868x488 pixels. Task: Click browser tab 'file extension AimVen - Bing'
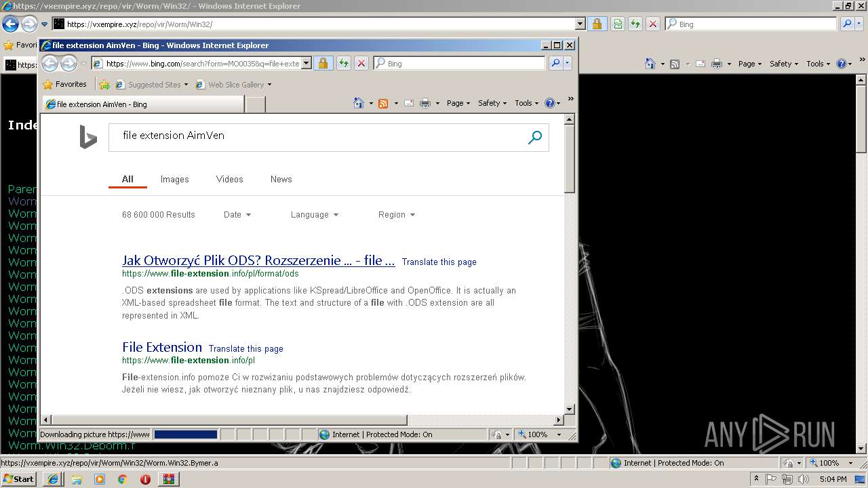(x=142, y=104)
